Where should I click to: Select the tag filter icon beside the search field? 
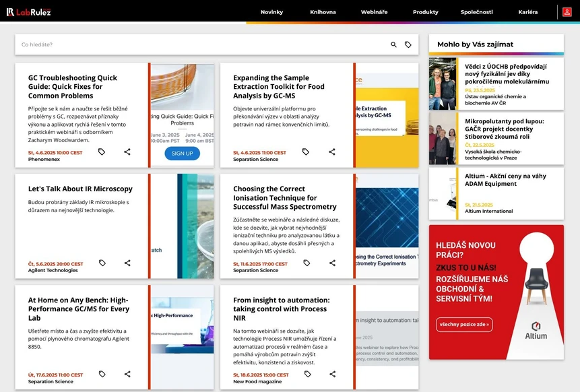click(x=409, y=44)
